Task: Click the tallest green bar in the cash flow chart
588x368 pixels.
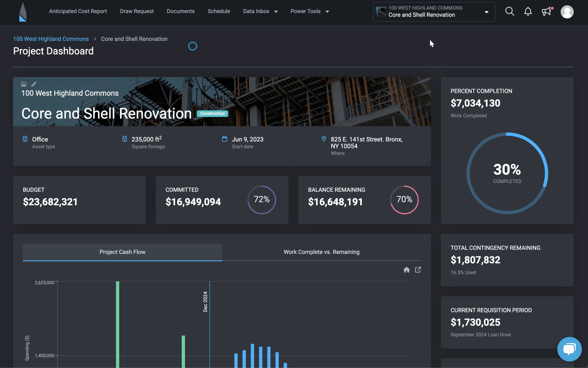Action: coord(118,324)
